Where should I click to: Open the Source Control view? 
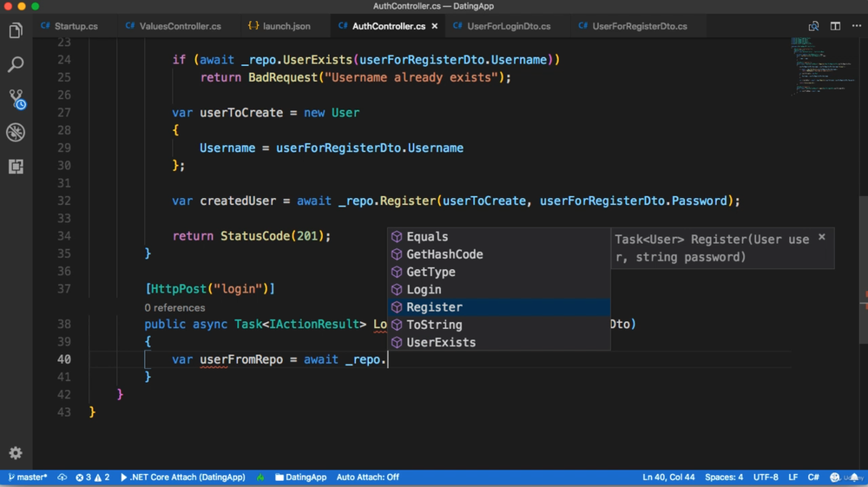tap(16, 99)
